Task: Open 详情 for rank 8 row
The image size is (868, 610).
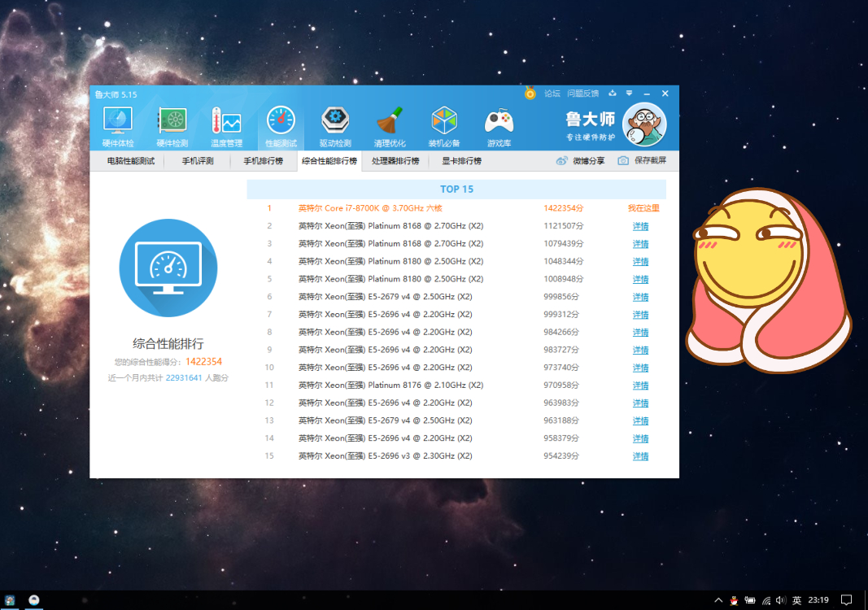Action: 640,332
